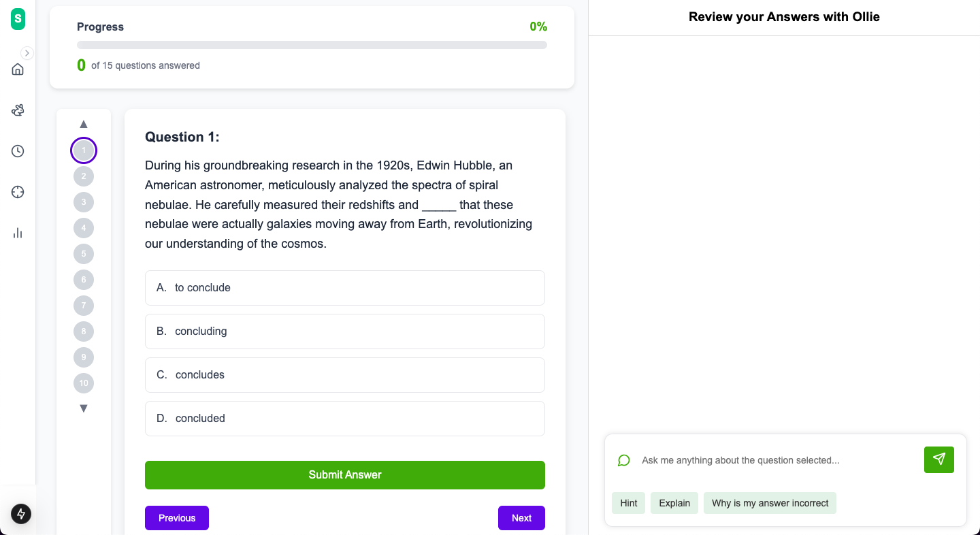Expand the sidebar with chevron arrow
This screenshot has height=535, width=980.
point(27,53)
